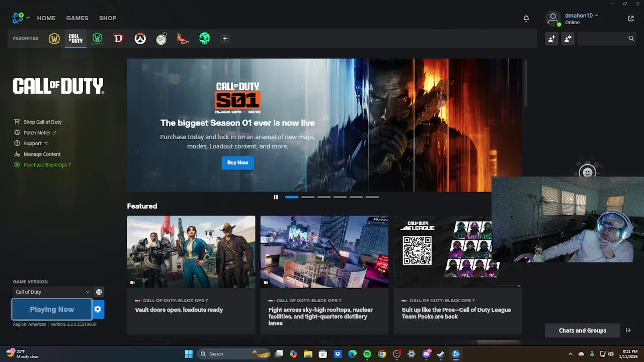Open Sea of Thieves skull favorite
The width and height of the screenshot is (644, 362).
point(204,38)
